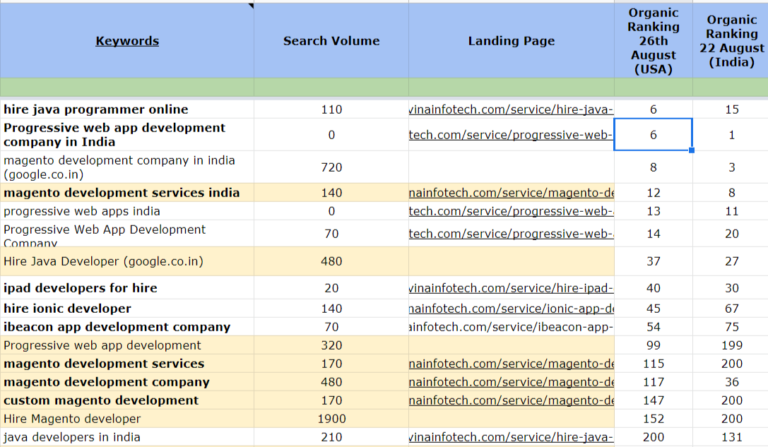Click the blue fill handle of the selected cell
Image resolution: width=768 pixels, height=447 pixels.
point(692,150)
